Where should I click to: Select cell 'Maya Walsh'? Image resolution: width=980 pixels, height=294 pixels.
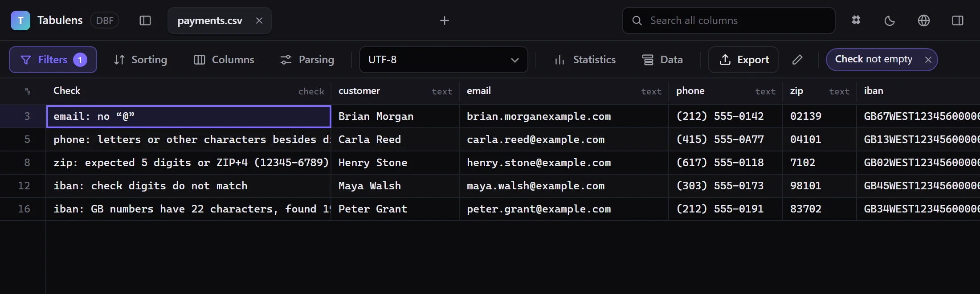click(x=395, y=186)
